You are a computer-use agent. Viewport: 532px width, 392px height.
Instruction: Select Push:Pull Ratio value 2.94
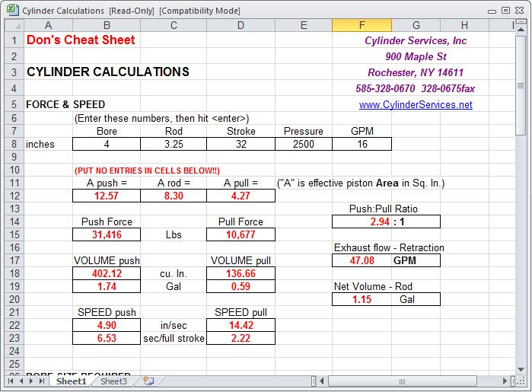(362, 221)
